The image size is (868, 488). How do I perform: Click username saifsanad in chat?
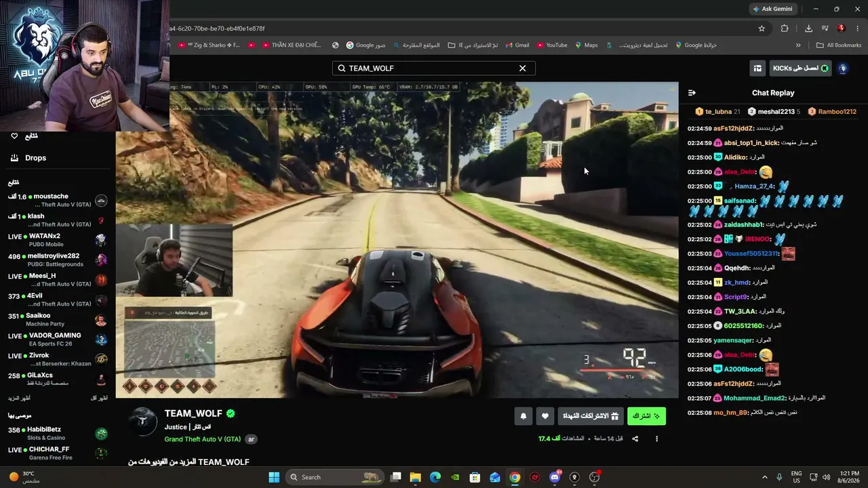[740, 201]
